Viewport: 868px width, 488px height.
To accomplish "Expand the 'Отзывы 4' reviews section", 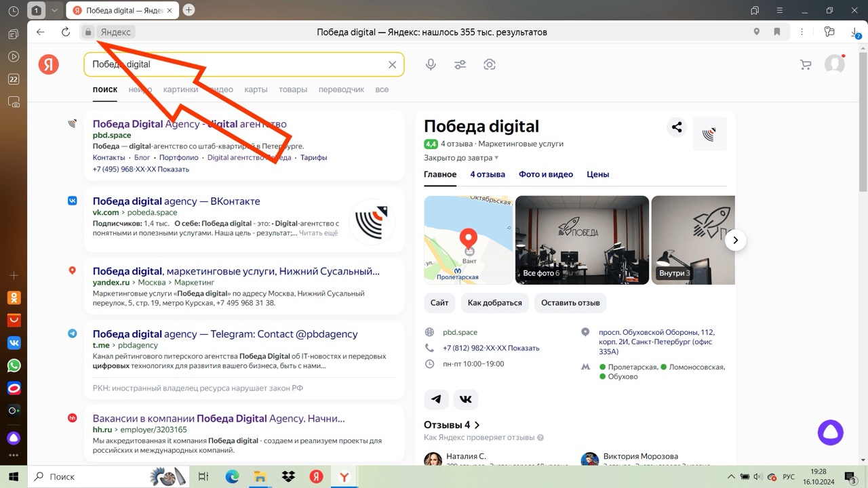I will pos(452,425).
